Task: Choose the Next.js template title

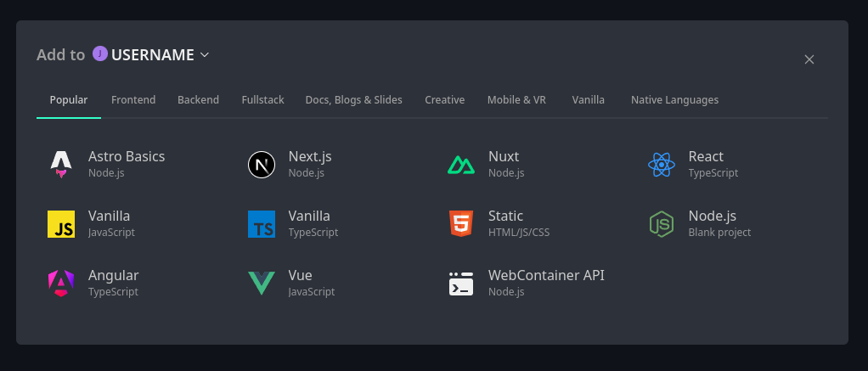Action: point(310,156)
